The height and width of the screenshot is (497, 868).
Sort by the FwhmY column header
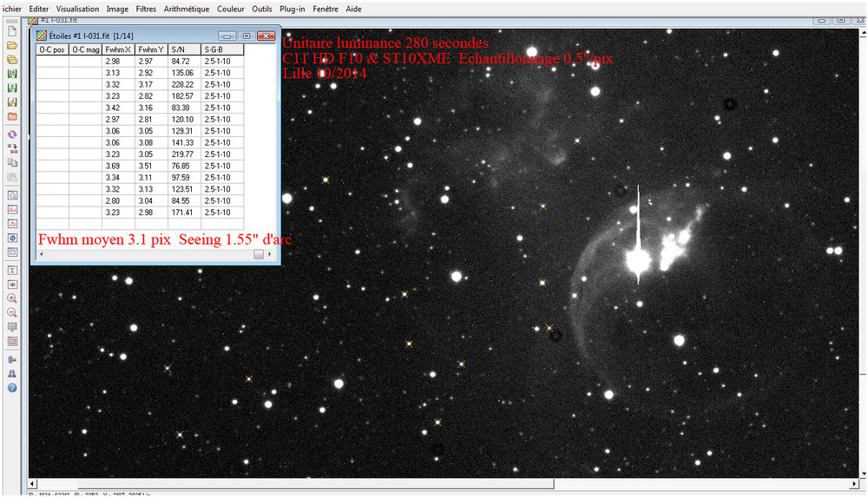[151, 49]
